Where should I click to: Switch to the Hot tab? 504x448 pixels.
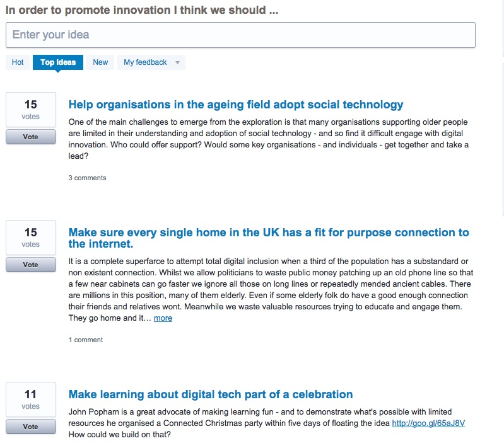click(18, 62)
